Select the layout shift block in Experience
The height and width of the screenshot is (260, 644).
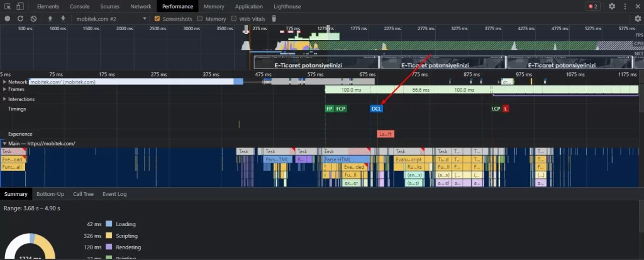coord(386,134)
